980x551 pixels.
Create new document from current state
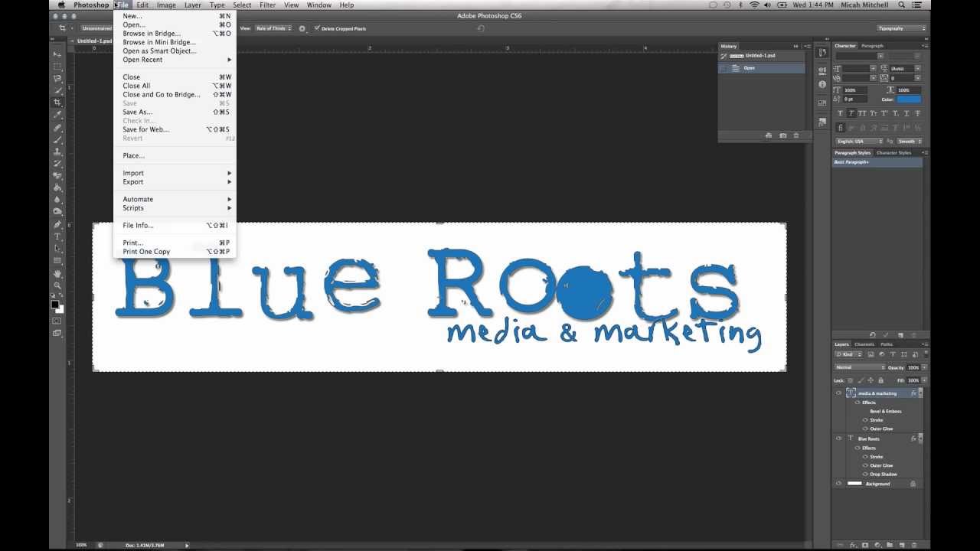tap(768, 135)
